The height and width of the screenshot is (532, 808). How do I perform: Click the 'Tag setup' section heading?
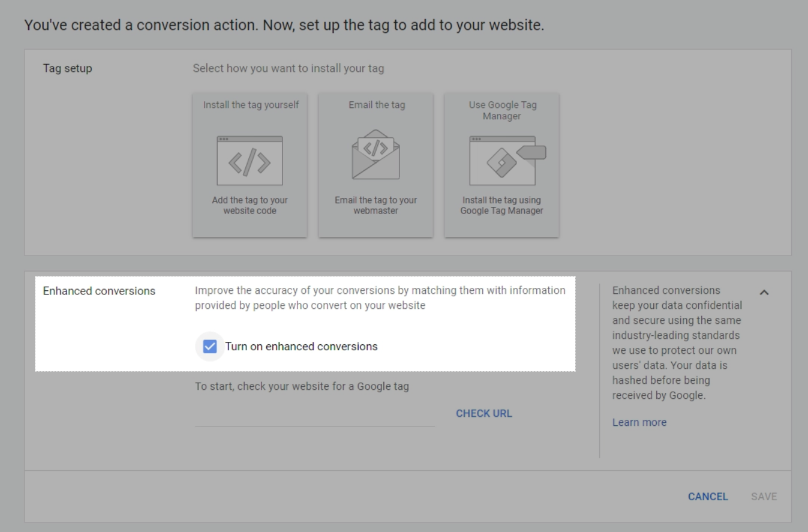(x=68, y=68)
